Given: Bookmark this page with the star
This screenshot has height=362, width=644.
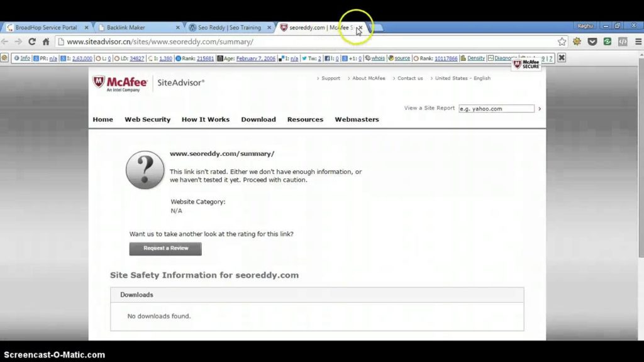Looking at the screenshot, I should pyautogui.click(x=562, y=41).
